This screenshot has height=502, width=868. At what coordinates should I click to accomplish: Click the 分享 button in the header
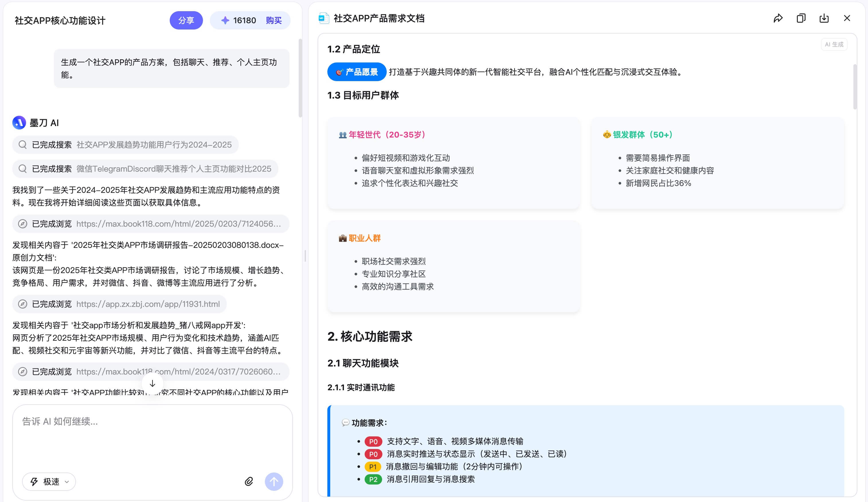pos(186,20)
